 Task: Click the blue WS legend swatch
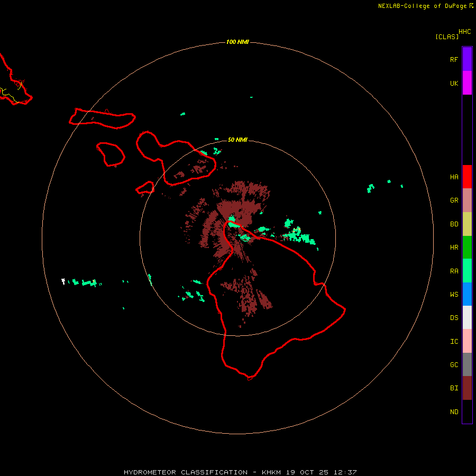(467, 294)
